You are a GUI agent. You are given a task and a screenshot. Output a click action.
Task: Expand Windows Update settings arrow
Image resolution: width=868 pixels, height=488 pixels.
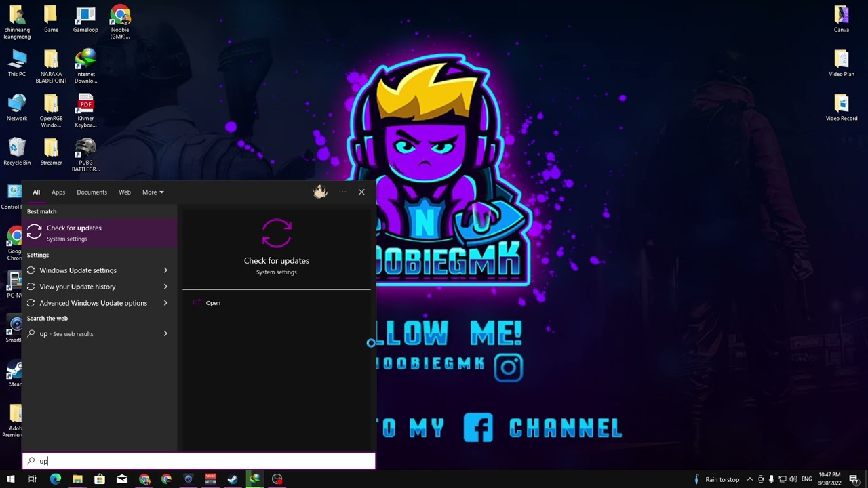point(165,270)
